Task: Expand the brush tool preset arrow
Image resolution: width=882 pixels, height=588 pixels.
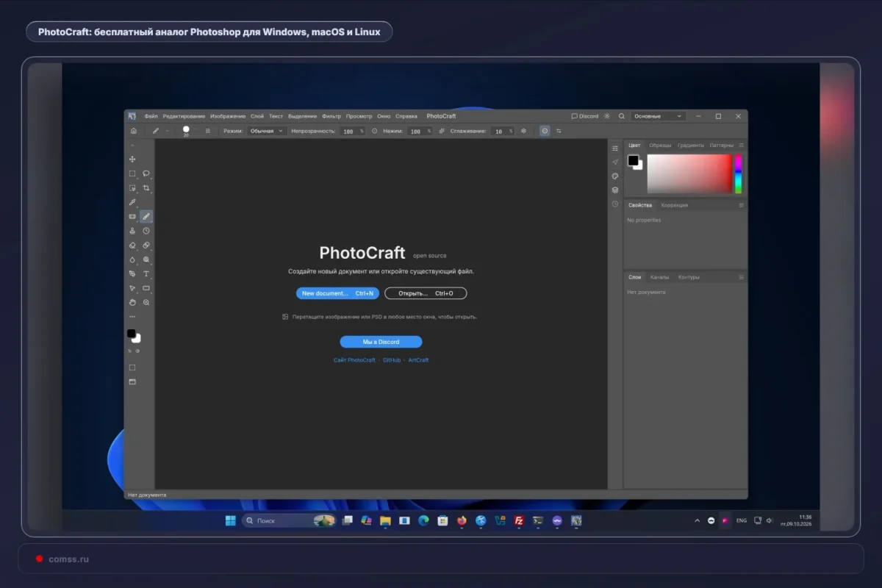Action: (167, 131)
